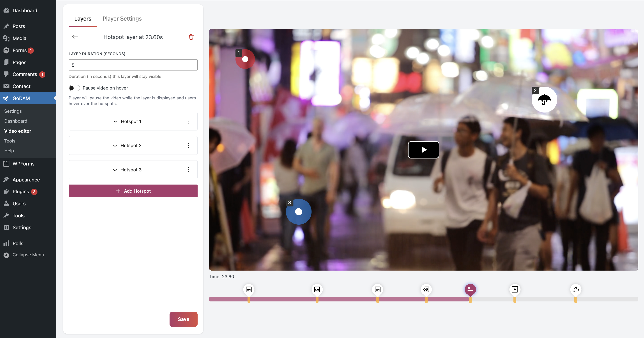The height and width of the screenshot is (338, 644).
Task: Select umbrella hotspot 2 on the video
Action: [x=544, y=99]
